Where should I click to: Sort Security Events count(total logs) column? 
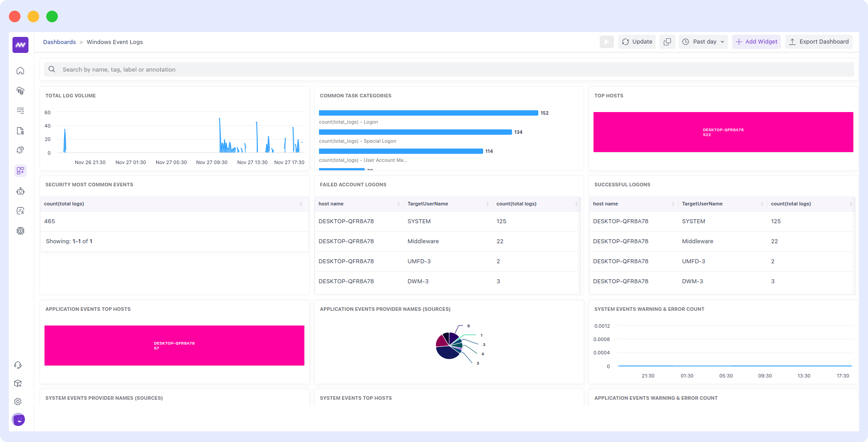tap(300, 204)
